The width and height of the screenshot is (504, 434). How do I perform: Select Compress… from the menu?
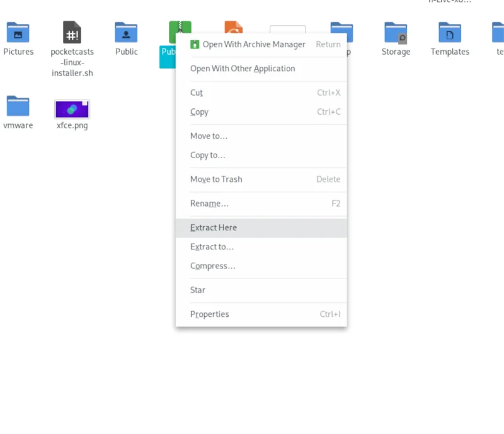coord(261,266)
